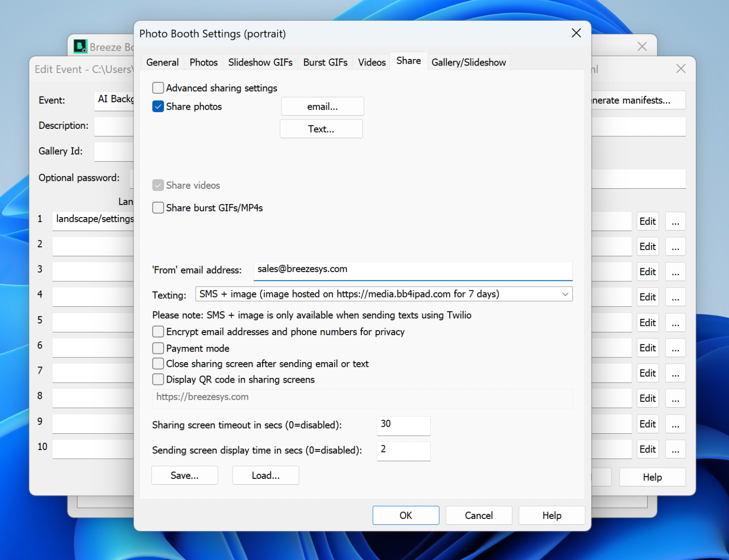Click the Breeze Booth app icon
Viewport: 729px width, 560px height.
(x=80, y=46)
